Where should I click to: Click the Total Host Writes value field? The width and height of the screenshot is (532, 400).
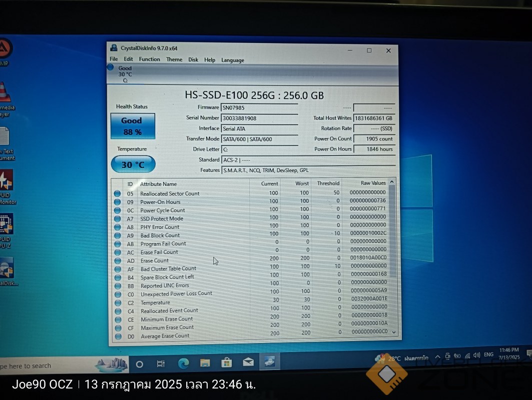tap(374, 118)
